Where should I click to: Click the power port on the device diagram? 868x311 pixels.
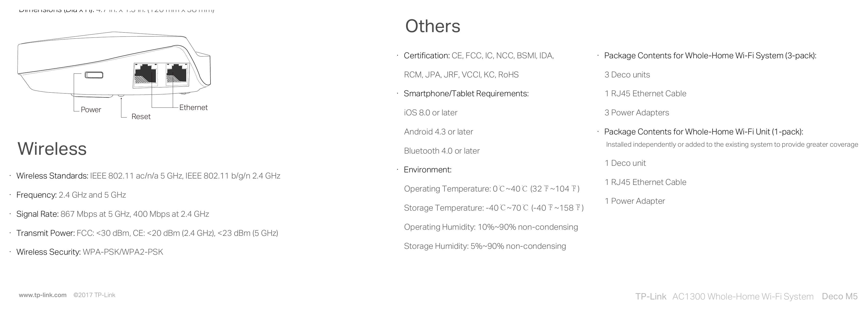[x=94, y=75]
